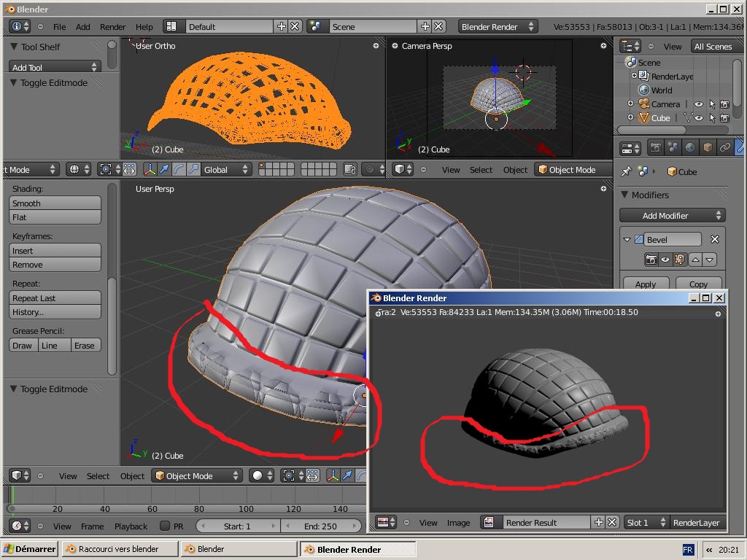The width and height of the screenshot is (747, 560).
Task: Toggle Bevel modifier viewport visibility eye
Action: tap(665, 260)
